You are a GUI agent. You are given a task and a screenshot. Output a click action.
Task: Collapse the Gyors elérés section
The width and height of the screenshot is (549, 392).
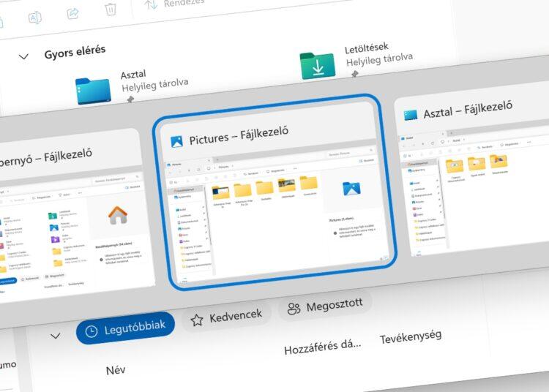pyautogui.click(x=23, y=56)
